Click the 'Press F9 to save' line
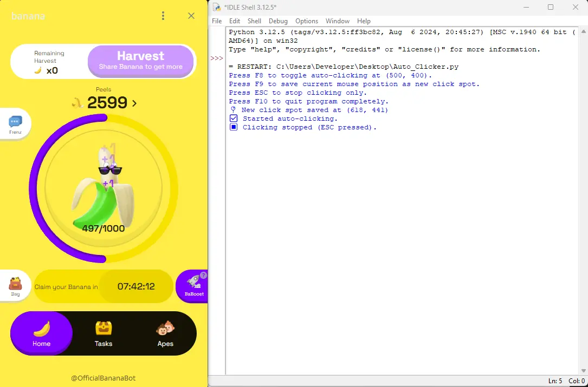Viewport: 588px width, 387px height. [x=354, y=84]
